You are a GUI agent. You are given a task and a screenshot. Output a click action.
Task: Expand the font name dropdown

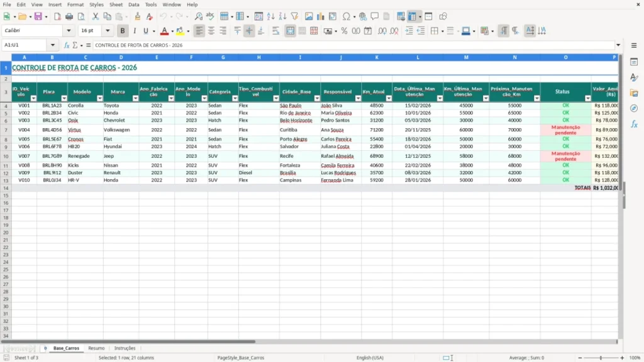pos(69,30)
